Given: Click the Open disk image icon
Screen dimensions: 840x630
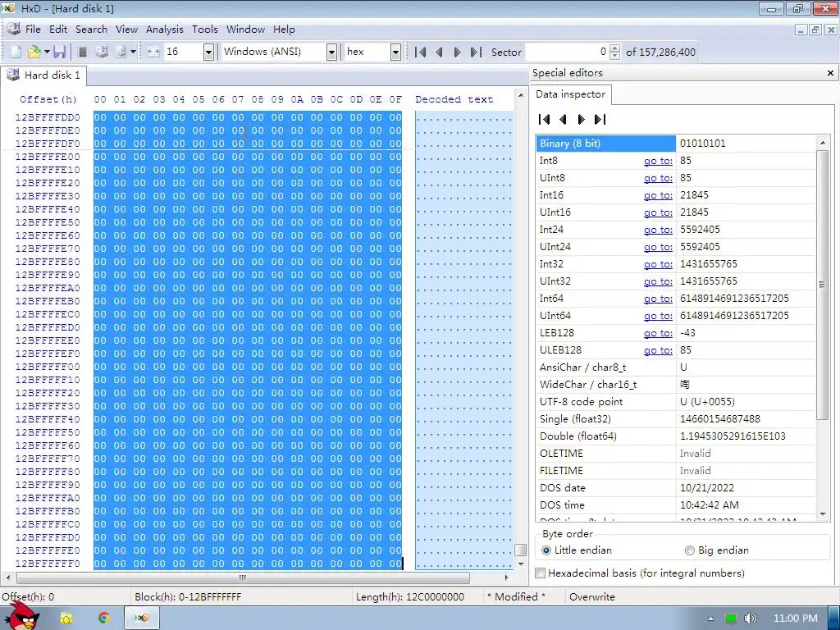Looking at the screenshot, I should [x=121, y=52].
